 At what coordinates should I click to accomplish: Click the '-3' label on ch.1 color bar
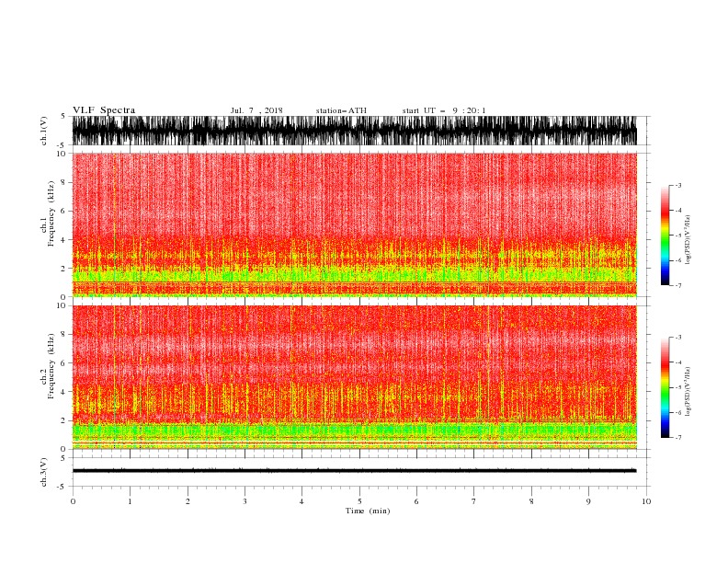[x=678, y=185]
